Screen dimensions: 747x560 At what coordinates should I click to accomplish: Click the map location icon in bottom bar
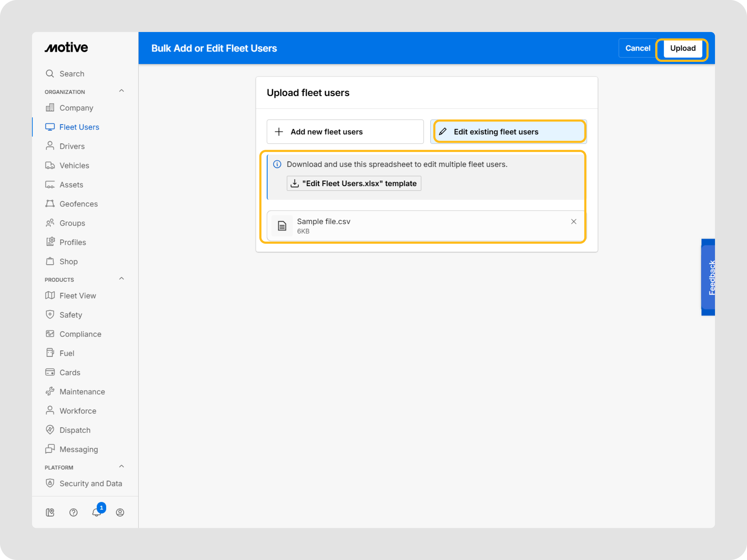click(50, 513)
